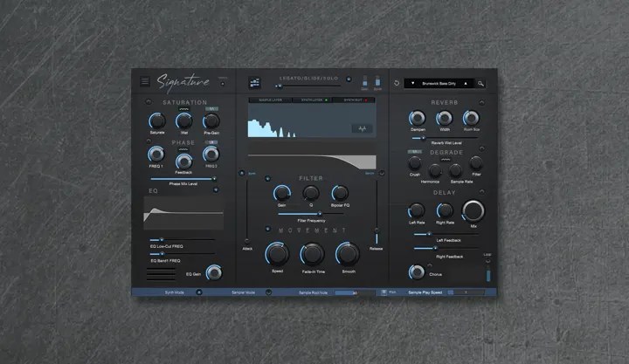Enable the Synth Mode toggle

[x=198, y=292]
